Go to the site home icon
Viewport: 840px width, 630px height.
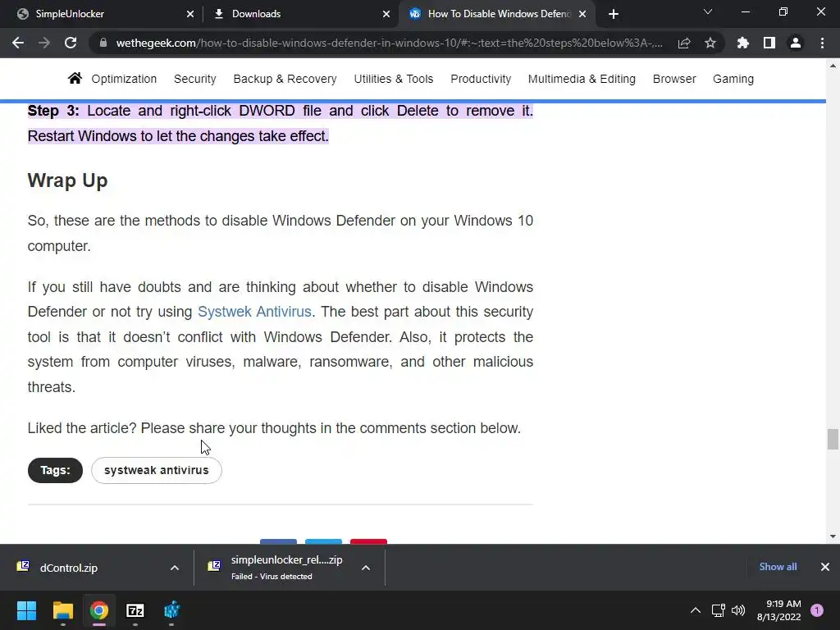[x=75, y=78]
